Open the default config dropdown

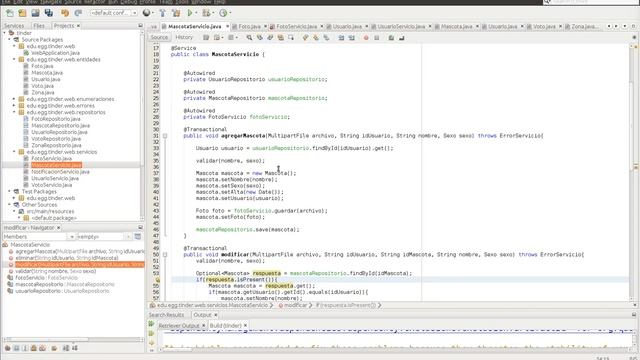[x=113, y=13]
